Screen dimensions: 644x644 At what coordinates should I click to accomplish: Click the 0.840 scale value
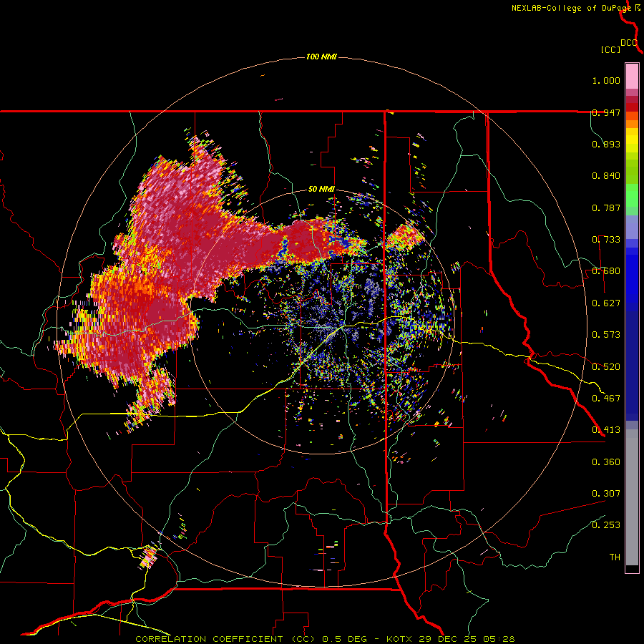606,176
